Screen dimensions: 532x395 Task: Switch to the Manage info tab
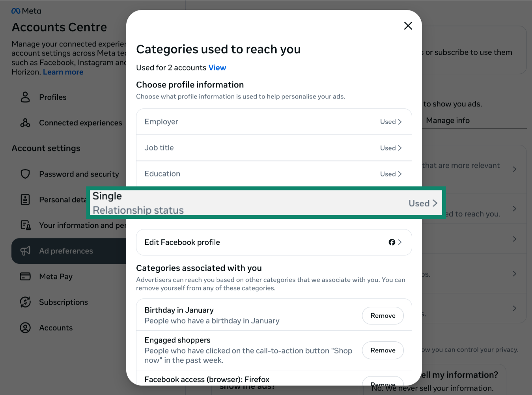(x=448, y=121)
